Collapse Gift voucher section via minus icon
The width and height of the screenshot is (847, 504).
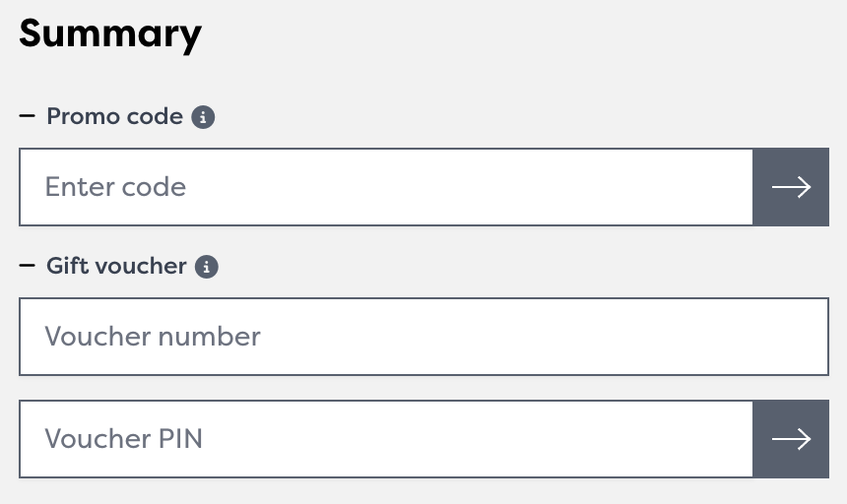tap(28, 267)
